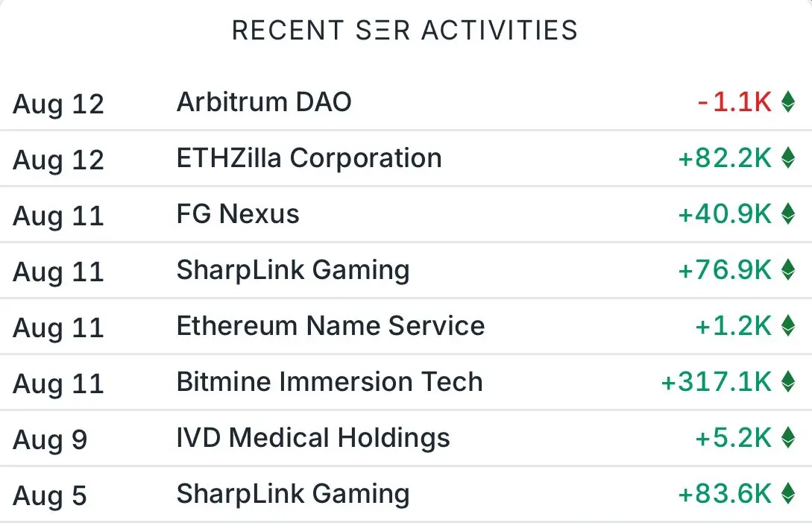This screenshot has width=812, height=523.
Task: Click the red -1.1K amount
Action: (735, 101)
